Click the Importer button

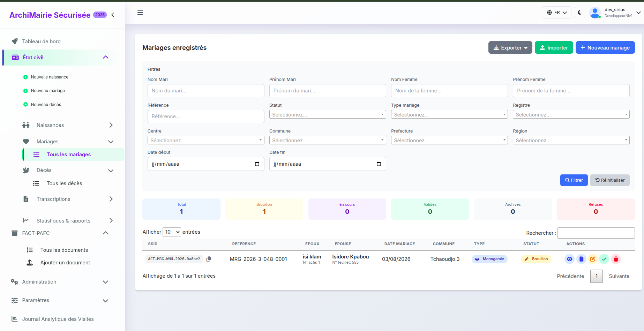pos(554,47)
